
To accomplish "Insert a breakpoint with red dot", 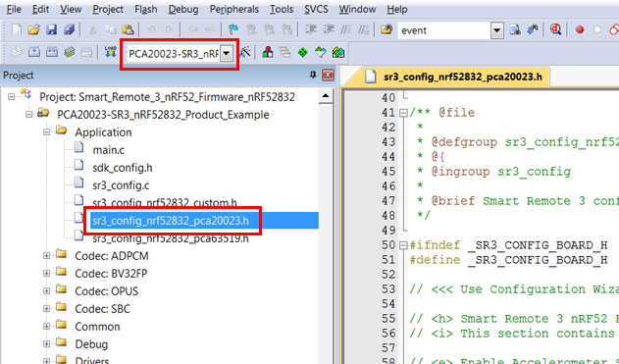I will (x=580, y=29).
